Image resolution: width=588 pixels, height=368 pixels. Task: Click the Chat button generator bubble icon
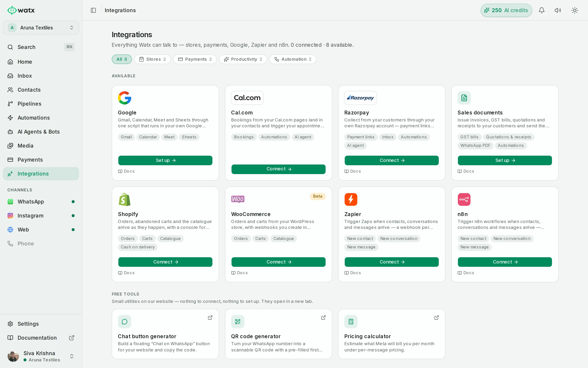[125, 322]
